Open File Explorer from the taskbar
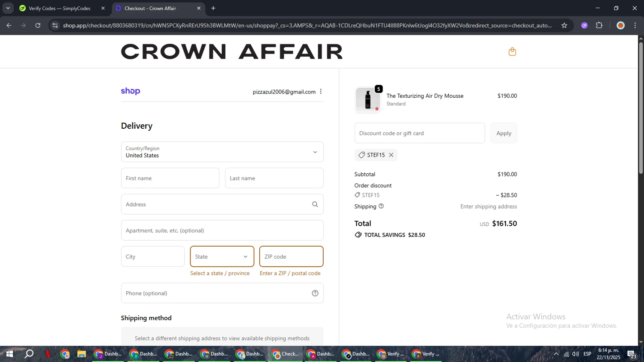 coord(82,354)
